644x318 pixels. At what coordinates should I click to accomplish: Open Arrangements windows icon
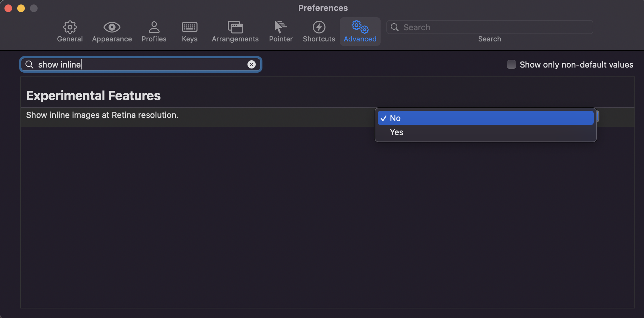235,27
